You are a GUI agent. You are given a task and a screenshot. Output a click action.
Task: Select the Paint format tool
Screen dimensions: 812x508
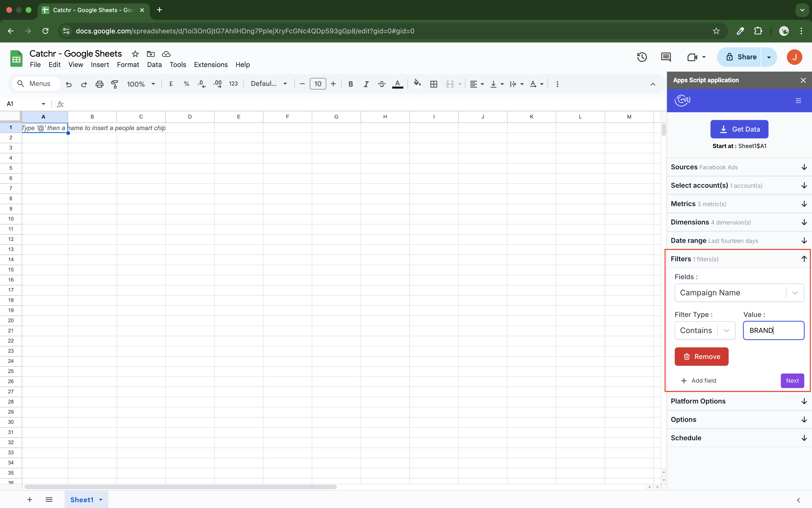pos(115,84)
